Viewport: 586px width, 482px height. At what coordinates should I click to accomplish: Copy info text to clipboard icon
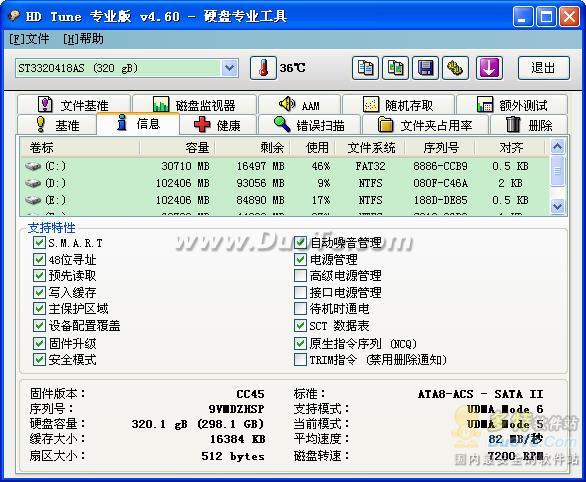365,68
